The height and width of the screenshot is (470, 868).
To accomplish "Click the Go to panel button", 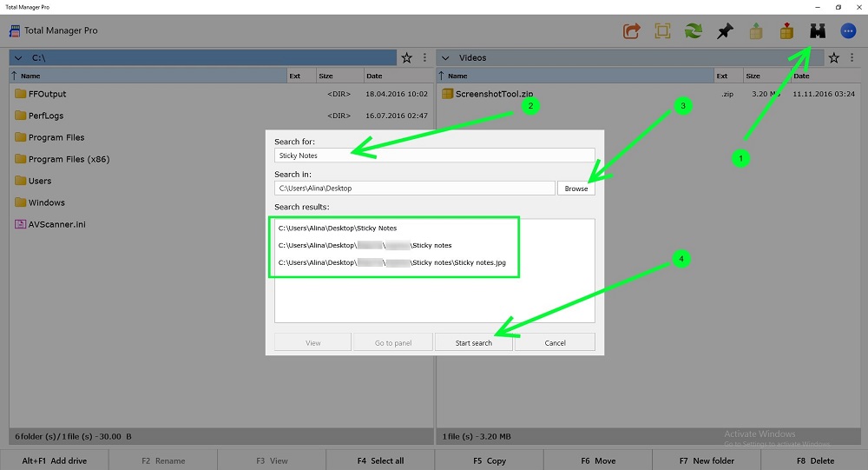I will pyautogui.click(x=393, y=342).
